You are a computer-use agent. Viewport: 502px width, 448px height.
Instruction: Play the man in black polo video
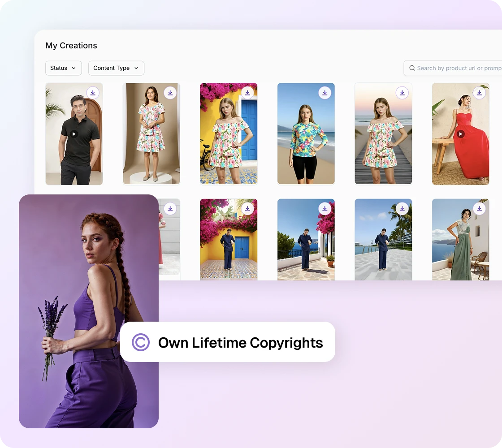pos(74,134)
